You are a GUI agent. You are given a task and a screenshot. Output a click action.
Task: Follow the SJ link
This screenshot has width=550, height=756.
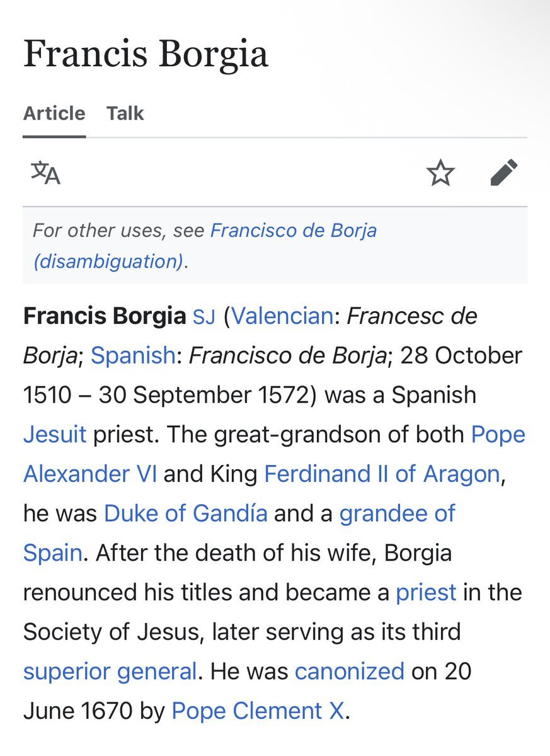point(204,316)
